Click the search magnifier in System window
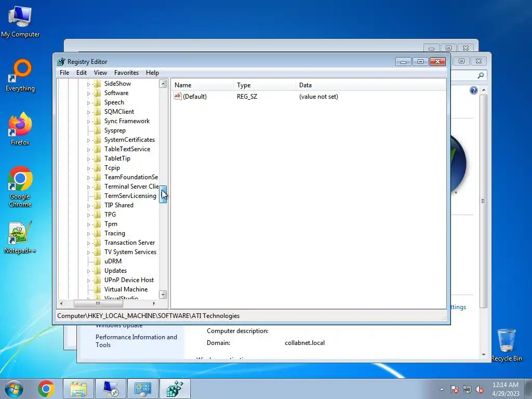532x399 pixels. coord(481,75)
